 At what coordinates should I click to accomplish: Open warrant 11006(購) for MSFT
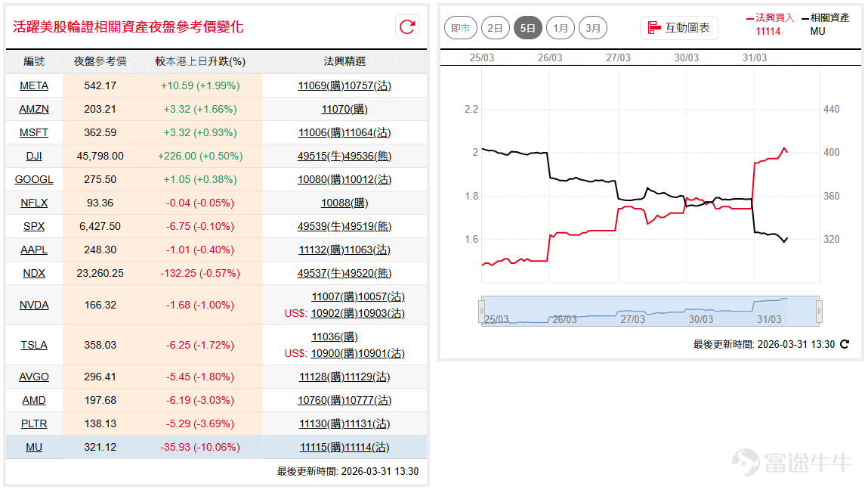click(x=321, y=132)
